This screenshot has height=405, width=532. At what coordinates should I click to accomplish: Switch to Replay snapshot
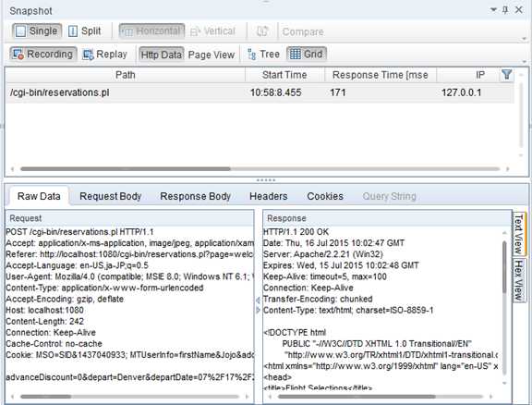click(x=105, y=55)
